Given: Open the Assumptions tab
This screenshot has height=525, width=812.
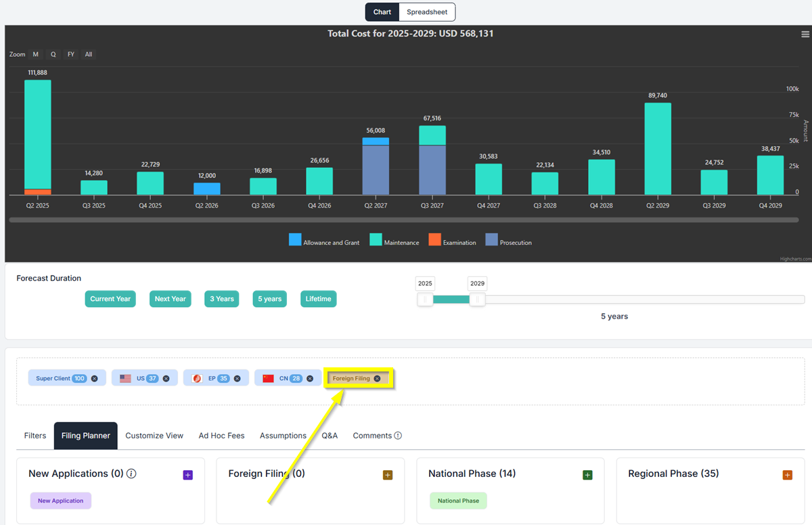Looking at the screenshot, I should click(283, 436).
